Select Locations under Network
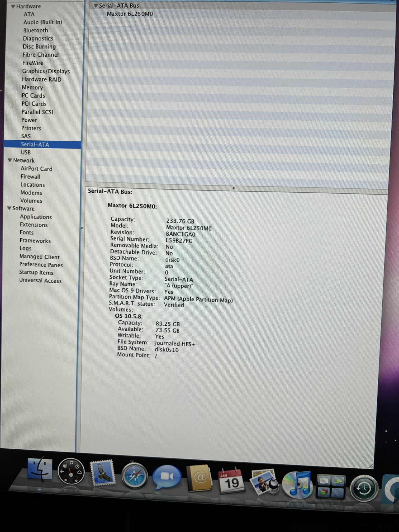Screen dimensions: 399x532 (x=33, y=185)
